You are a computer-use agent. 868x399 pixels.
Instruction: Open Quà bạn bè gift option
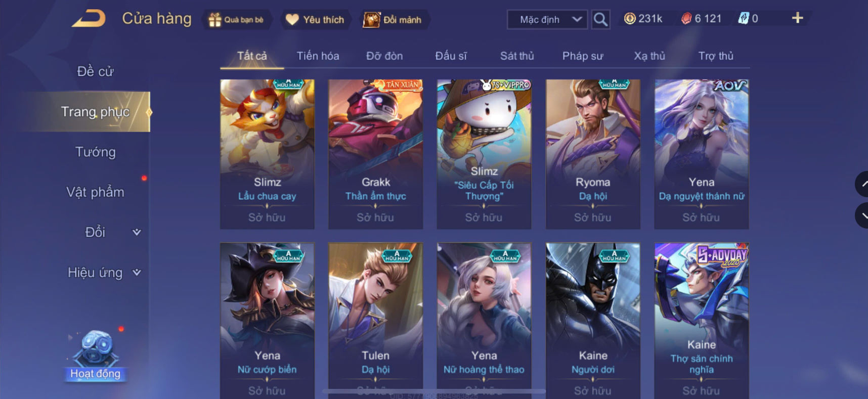(236, 20)
